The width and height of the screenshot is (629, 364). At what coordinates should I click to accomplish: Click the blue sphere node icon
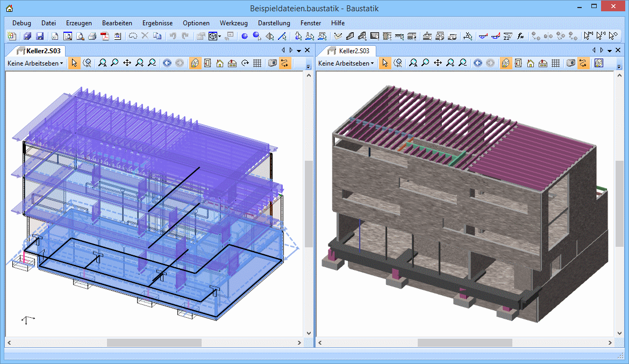point(244,36)
